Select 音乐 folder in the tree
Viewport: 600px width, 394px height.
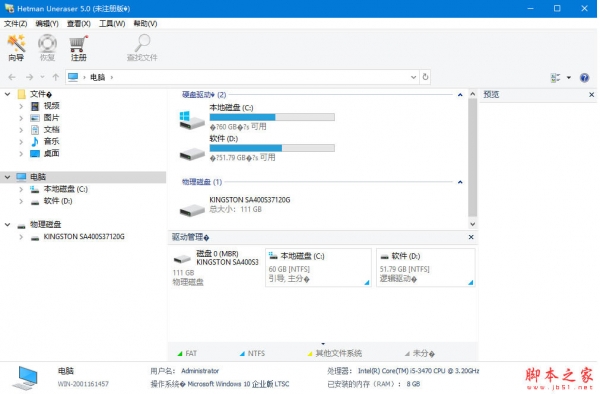click(x=51, y=142)
